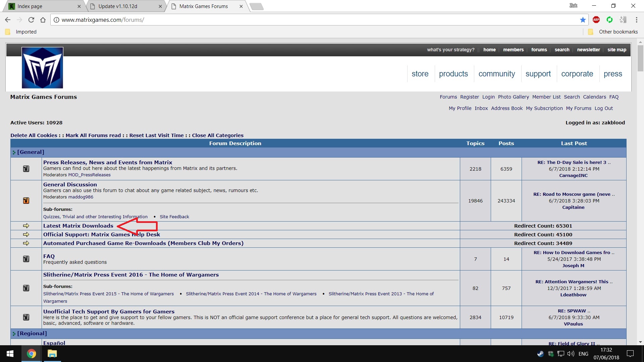Go to the browser home icon
The height and width of the screenshot is (362, 644).
[43, 20]
